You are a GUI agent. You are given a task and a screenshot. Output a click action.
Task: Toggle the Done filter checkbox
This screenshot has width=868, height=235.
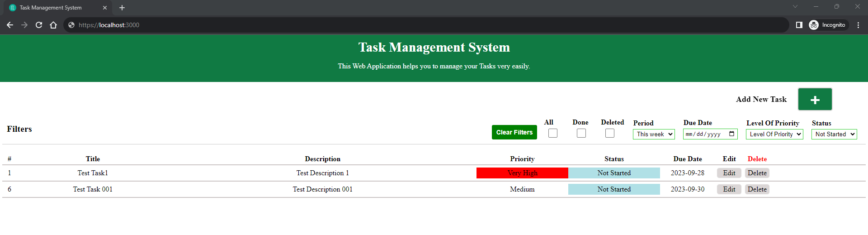pyautogui.click(x=581, y=133)
